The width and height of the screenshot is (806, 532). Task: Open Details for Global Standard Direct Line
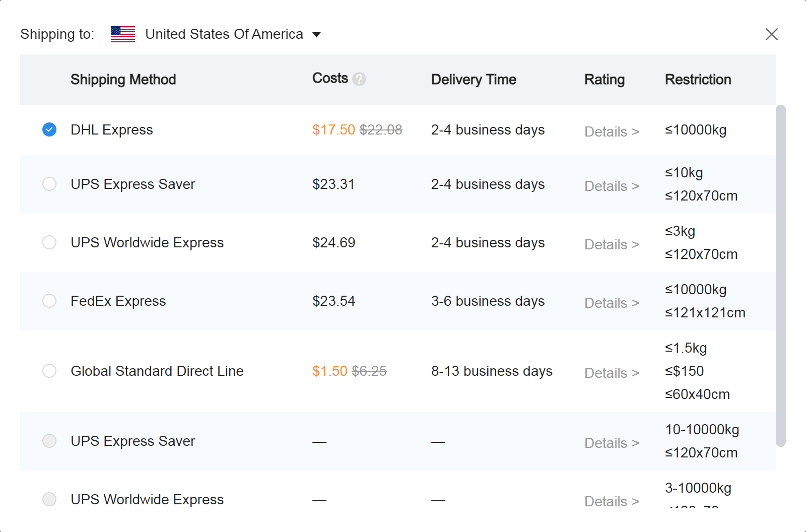(x=612, y=373)
